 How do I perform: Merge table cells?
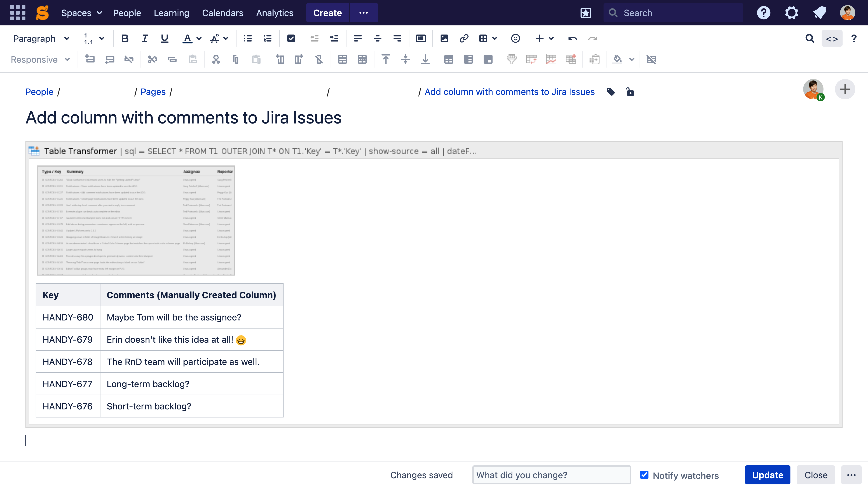[x=343, y=60]
